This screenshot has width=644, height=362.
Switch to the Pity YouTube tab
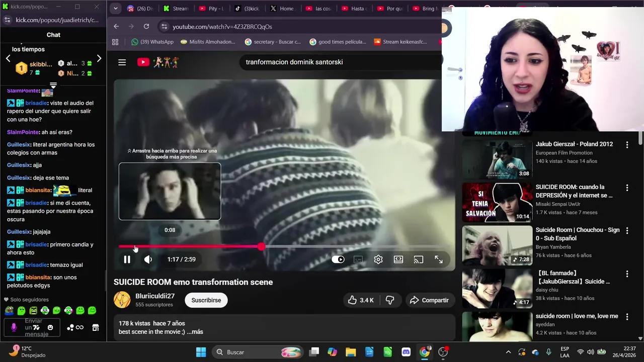click(x=212, y=9)
